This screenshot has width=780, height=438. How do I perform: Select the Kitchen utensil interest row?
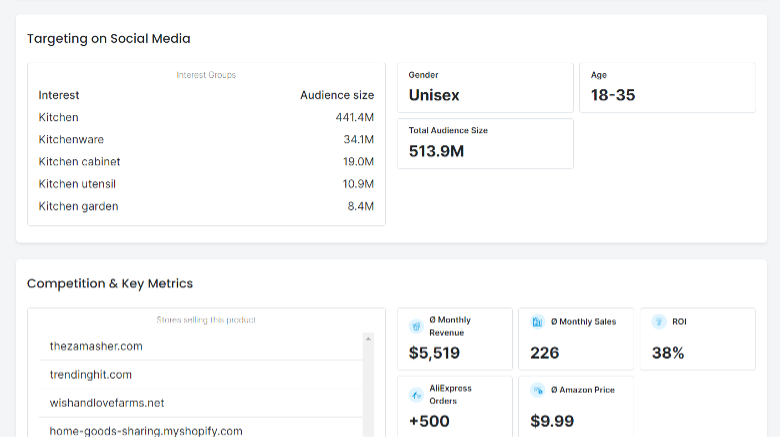[x=206, y=184]
